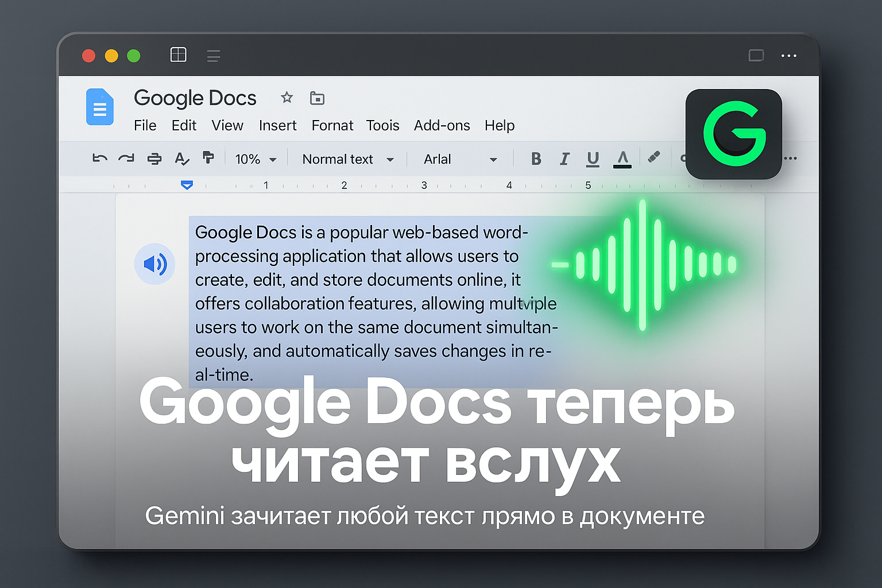This screenshot has width=882, height=588.
Task: Open the 10% zoom dropdown
Action: (256, 159)
